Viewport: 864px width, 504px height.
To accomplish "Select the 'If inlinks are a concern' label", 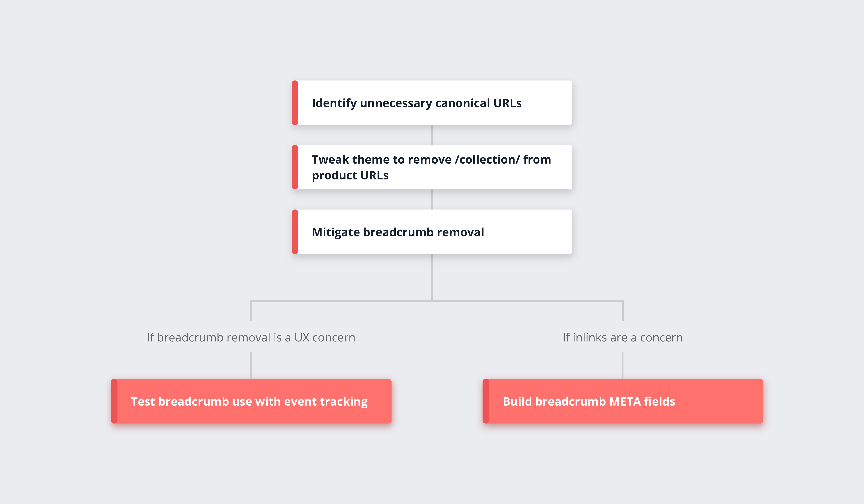I will [623, 337].
